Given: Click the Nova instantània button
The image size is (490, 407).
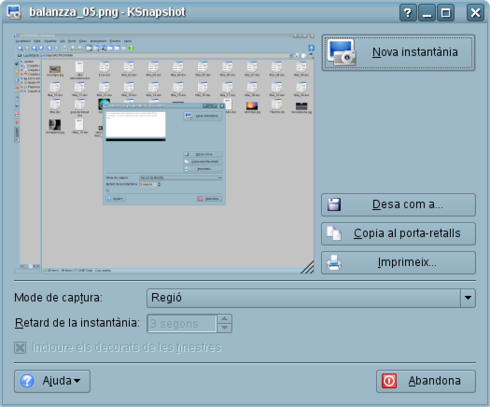Looking at the screenshot, I should (x=398, y=53).
